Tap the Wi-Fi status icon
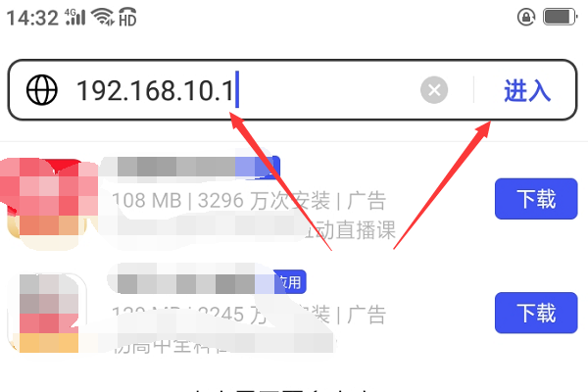The height and width of the screenshot is (392, 588). (x=103, y=18)
